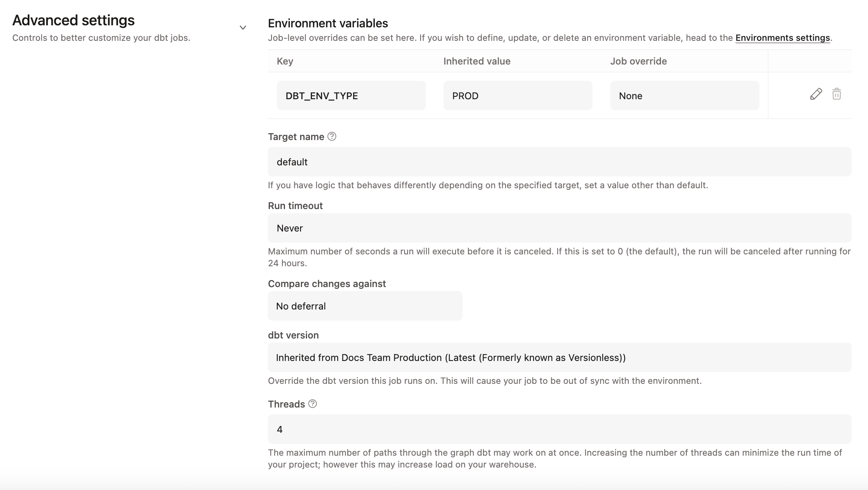
Task: Click the Inherited value cell showing PROD
Action: tap(517, 95)
